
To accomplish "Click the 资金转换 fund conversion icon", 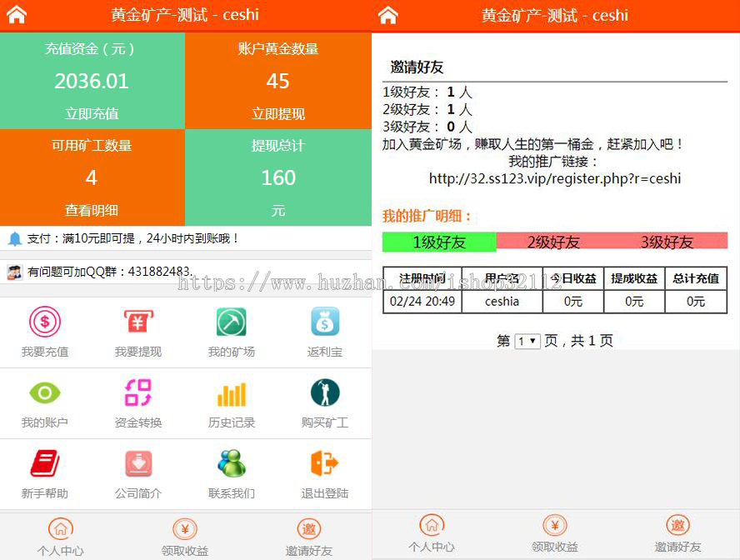I will 137,392.
